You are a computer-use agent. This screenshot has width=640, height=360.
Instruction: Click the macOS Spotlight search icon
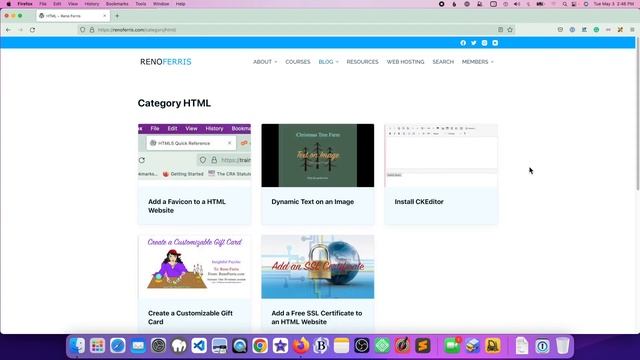564,4
